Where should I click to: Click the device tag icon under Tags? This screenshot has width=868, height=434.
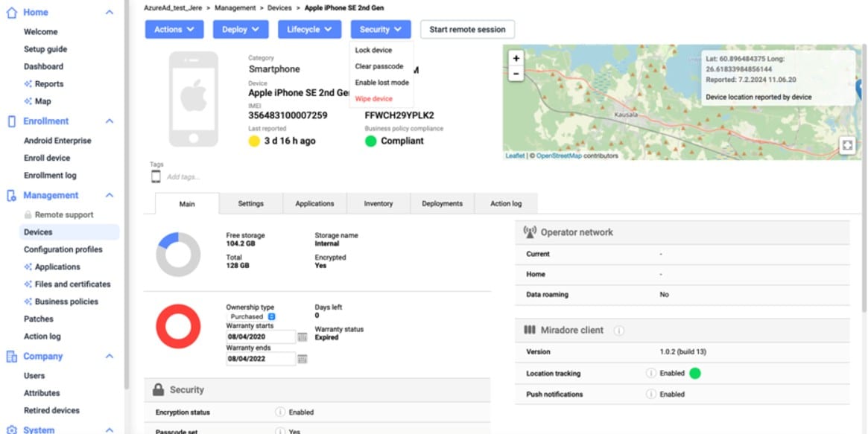[x=156, y=177]
